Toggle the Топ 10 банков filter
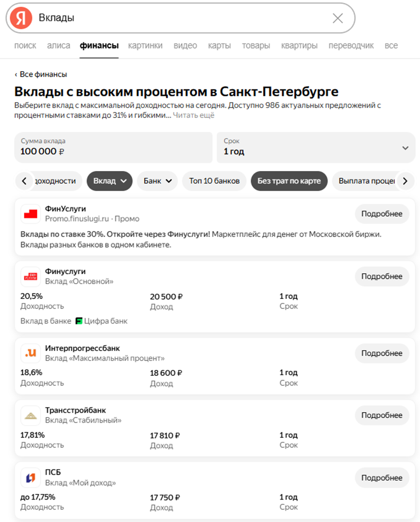 [x=214, y=181]
